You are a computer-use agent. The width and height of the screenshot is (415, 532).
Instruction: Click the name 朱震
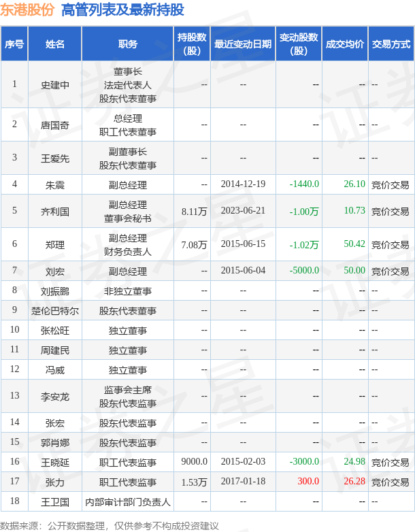(55, 185)
